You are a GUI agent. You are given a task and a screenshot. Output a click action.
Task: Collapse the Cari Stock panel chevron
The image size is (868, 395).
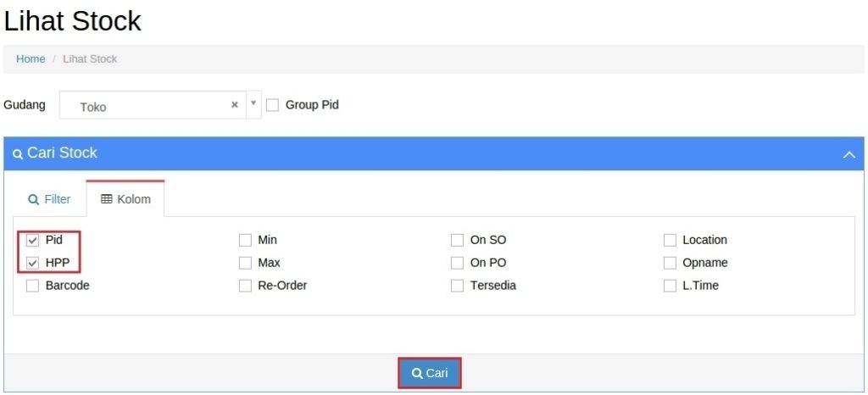pos(849,155)
